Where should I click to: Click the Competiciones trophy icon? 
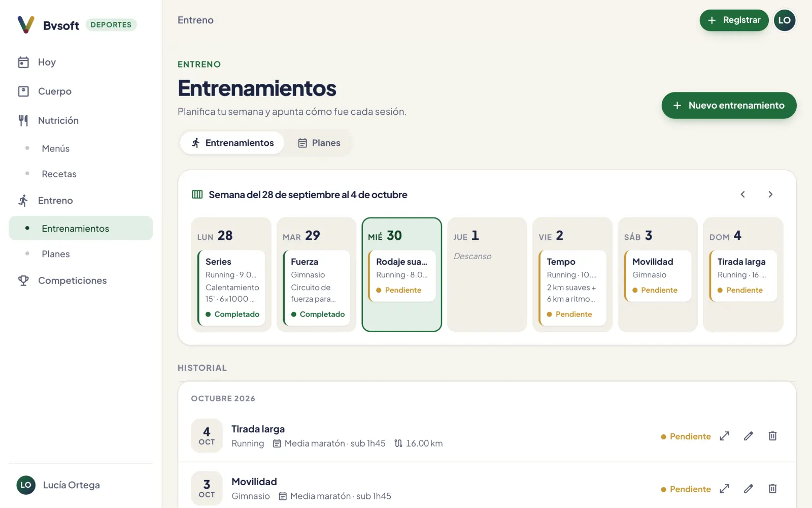click(x=23, y=280)
